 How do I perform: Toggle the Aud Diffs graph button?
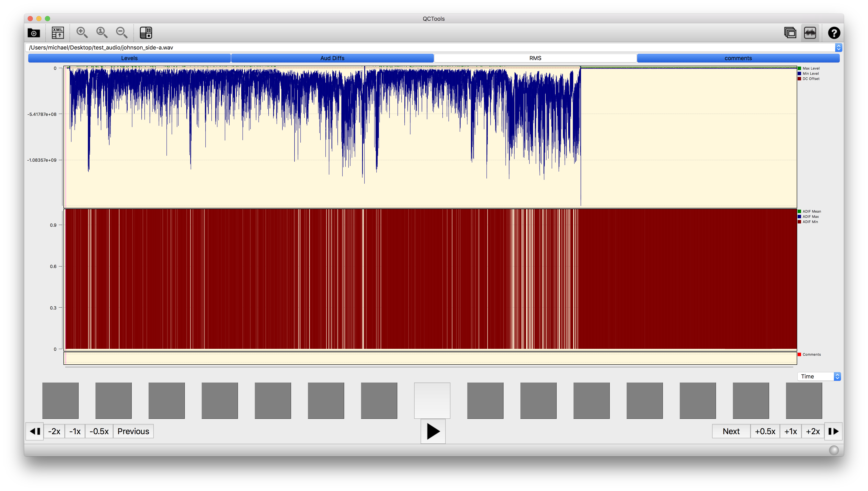point(332,58)
